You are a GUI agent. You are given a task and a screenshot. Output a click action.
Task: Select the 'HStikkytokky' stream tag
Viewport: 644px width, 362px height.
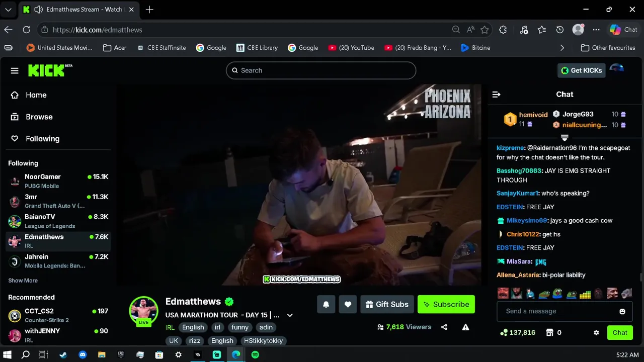coord(264,341)
